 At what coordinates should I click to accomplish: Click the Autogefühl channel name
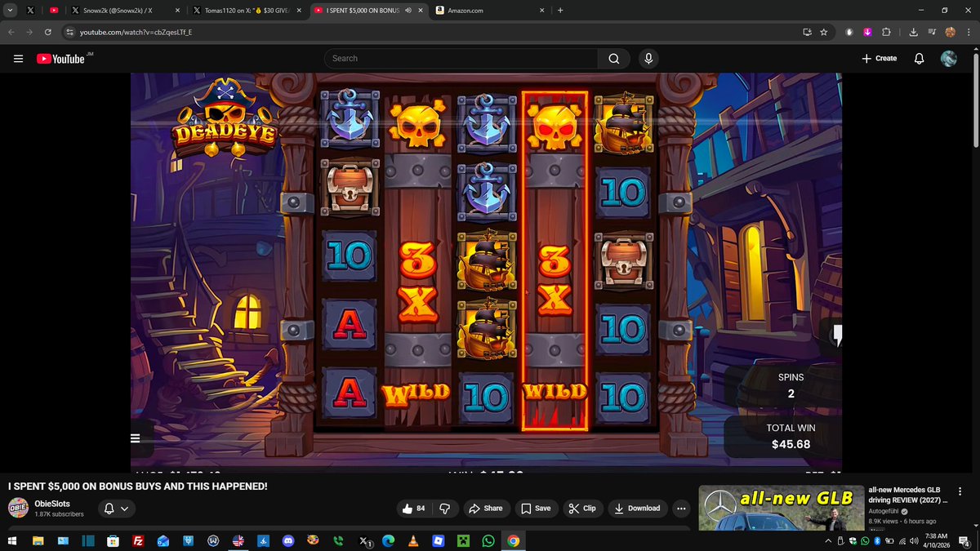[x=883, y=511]
